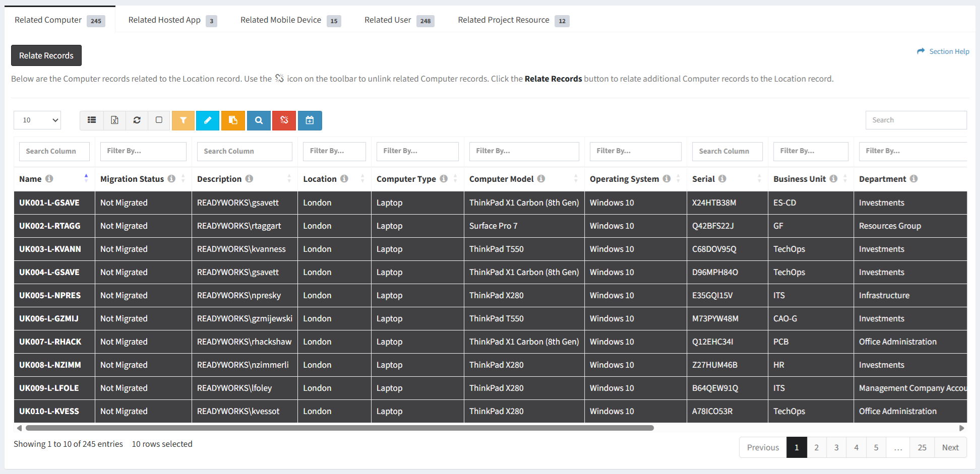Refresh the table with the reload icon

pos(137,120)
